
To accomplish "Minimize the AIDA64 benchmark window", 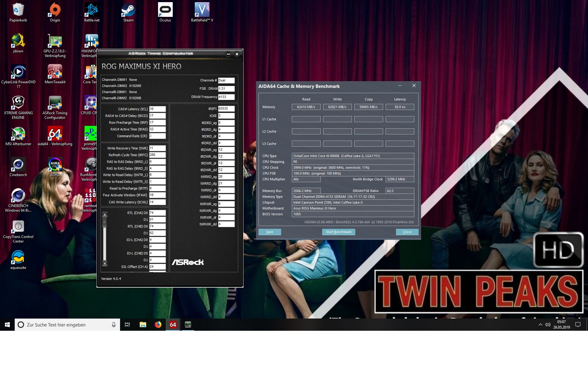I will (x=400, y=86).
